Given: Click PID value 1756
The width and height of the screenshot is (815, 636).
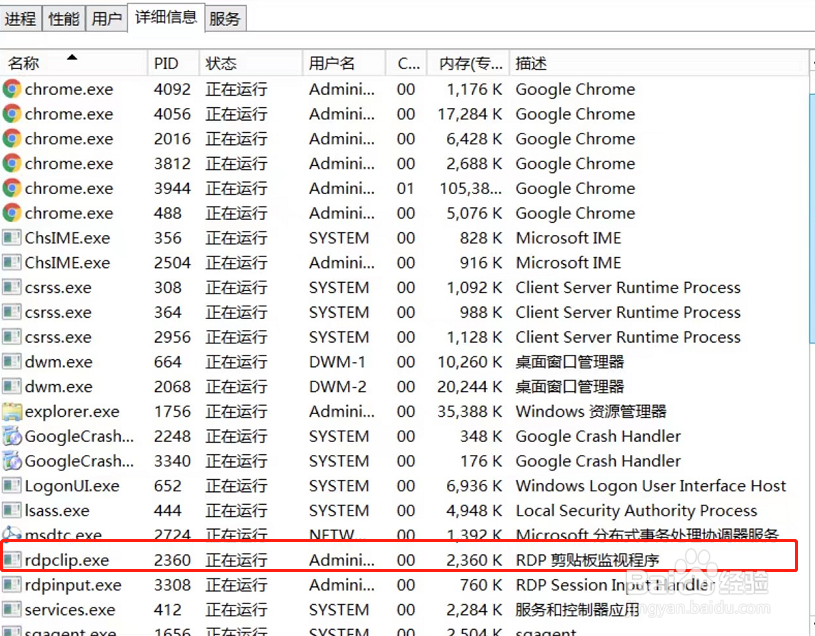Looking at the screenshot, I should [x=173, y=412].
